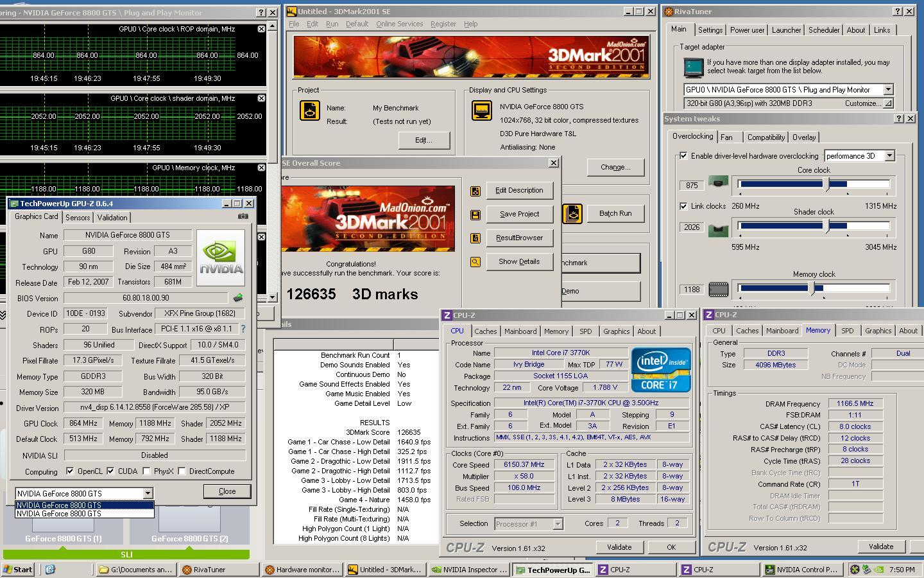Open Mainboard tab in front CPU-Z window
Image resolution: width=924 pixels, height=578 pixels.
[x=520, y=331]
